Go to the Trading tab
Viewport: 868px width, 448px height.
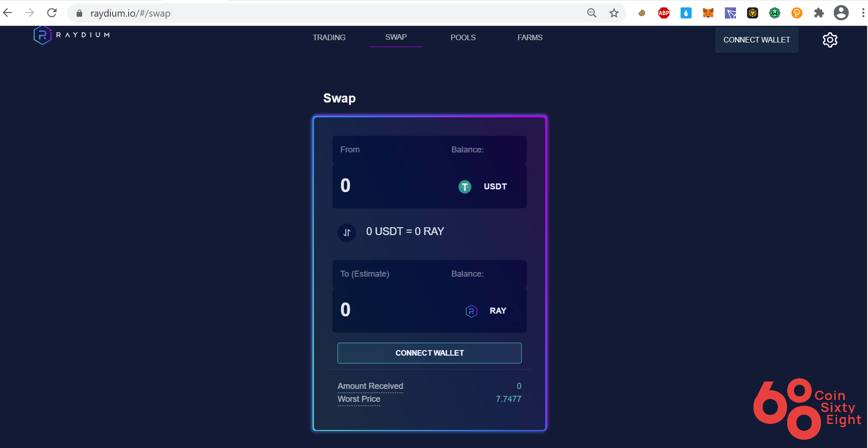click(x=329, y=37)
